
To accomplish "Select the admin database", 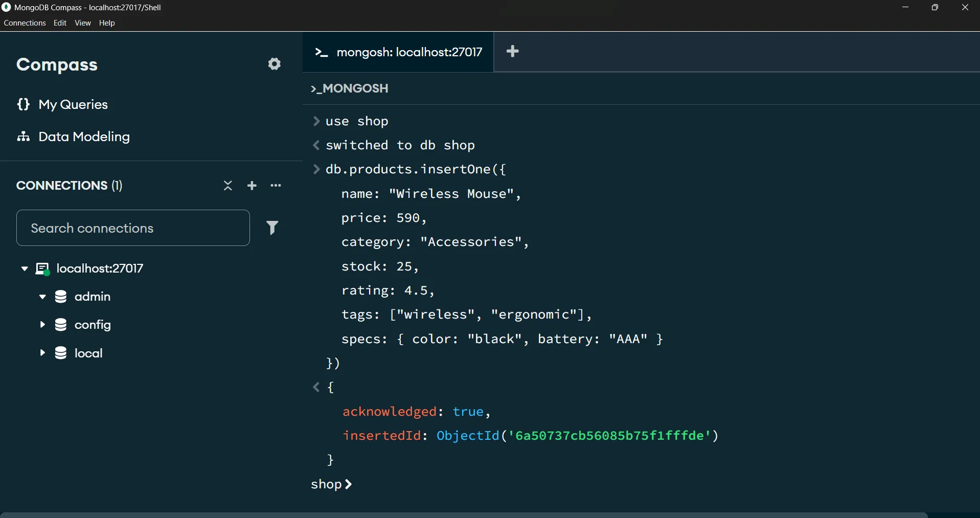I will pos(93,297).
